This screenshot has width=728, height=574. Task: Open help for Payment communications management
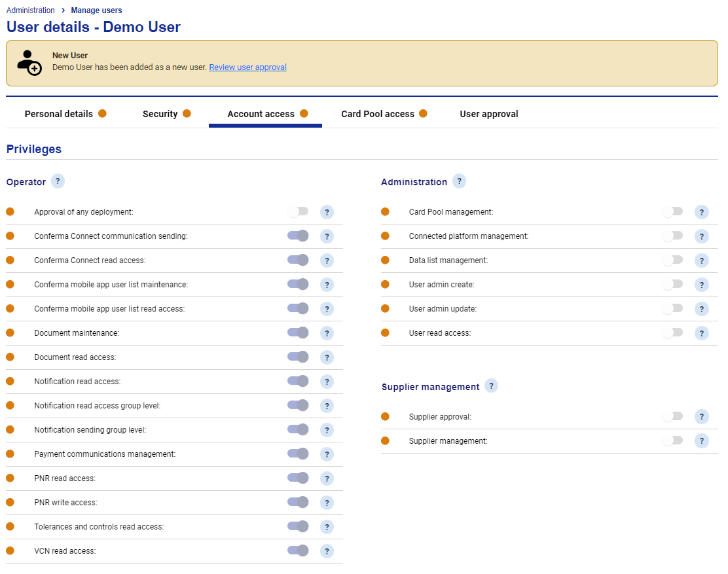327,454
